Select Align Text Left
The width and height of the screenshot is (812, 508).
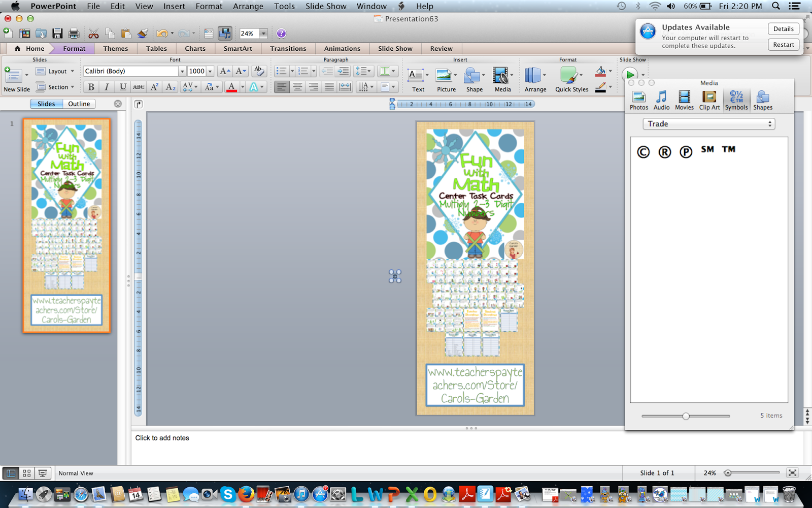pos(282,87)
